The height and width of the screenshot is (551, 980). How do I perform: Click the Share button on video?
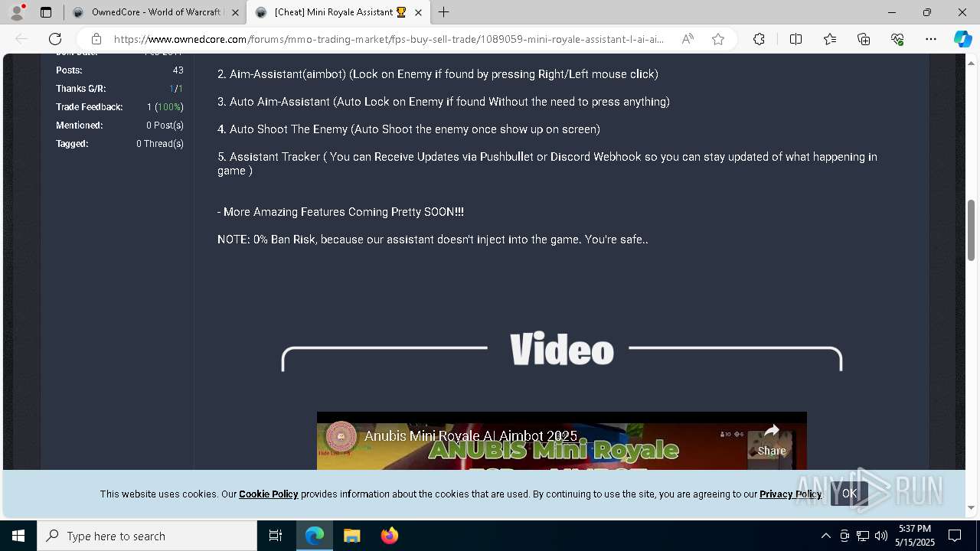coord(772,440)
